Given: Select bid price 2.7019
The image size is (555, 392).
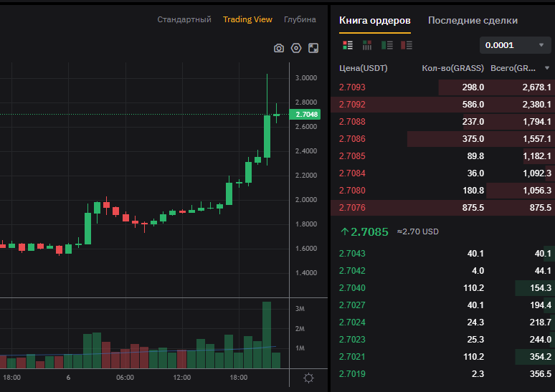Looking at the screenshot, I should (x=352, y=374).
